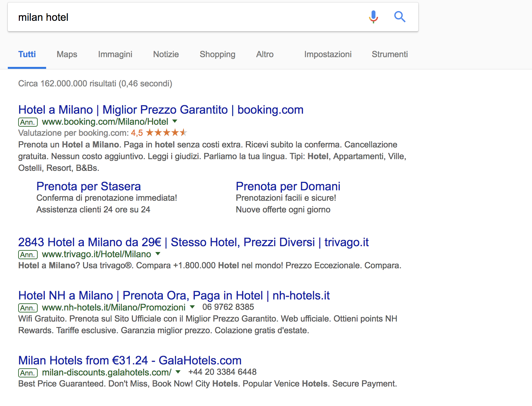Click the www.booking.com/Milano/Hotel URL text

click(x=105, y=122)
